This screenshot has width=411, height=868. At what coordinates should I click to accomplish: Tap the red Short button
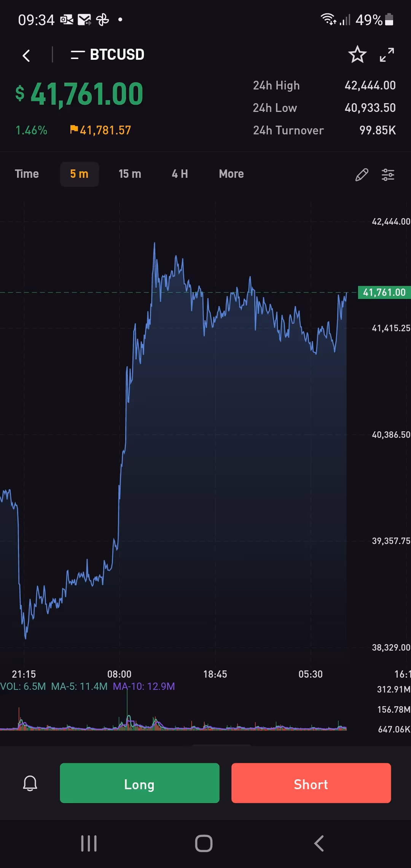point(311,783)
